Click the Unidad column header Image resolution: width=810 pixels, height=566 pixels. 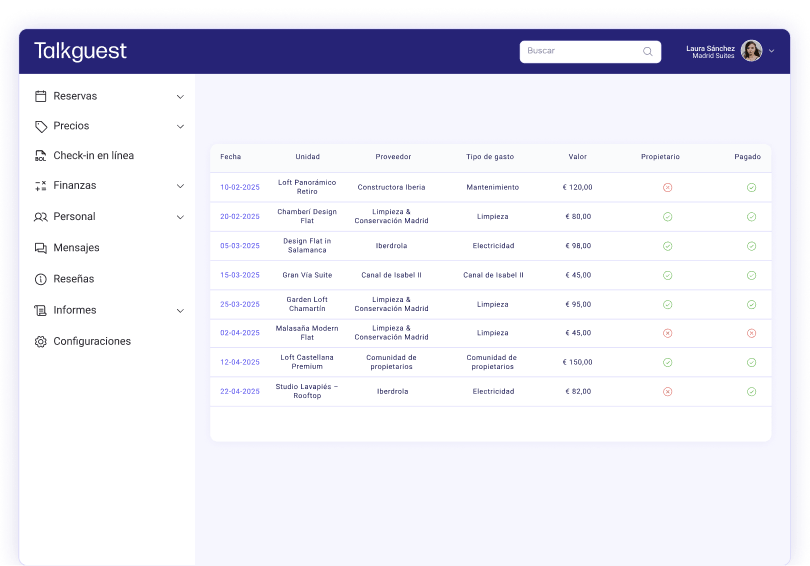307,156
